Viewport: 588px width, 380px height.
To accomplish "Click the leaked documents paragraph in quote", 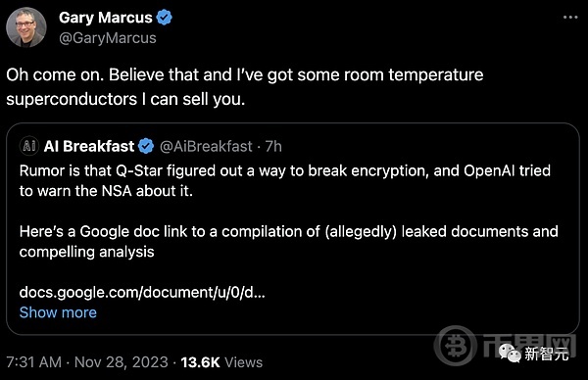I will point(289,242).
